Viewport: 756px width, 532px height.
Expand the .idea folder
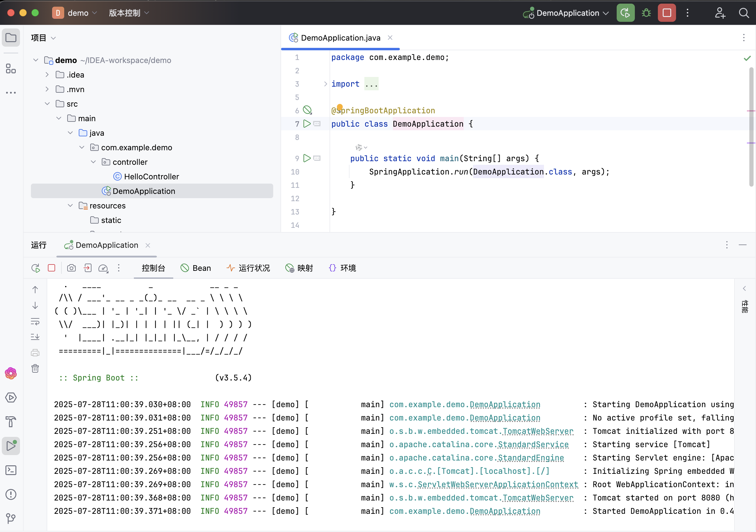(47, 75)
